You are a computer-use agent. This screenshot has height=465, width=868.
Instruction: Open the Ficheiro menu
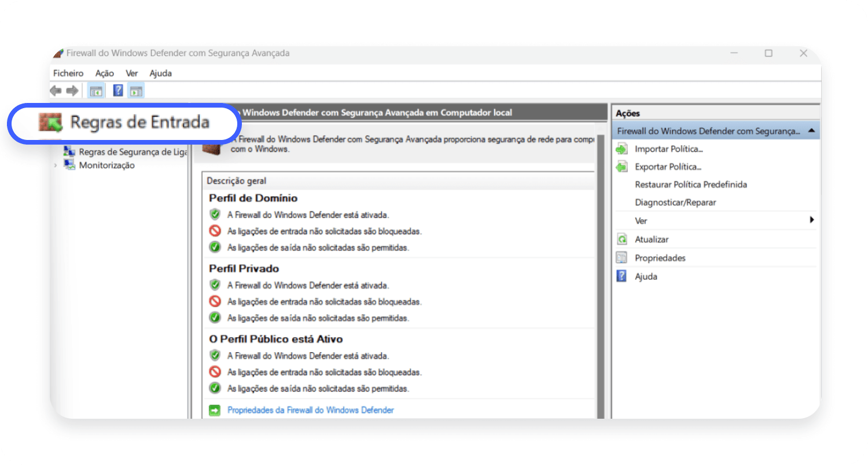pyautogui.click(x=68, y=73)
